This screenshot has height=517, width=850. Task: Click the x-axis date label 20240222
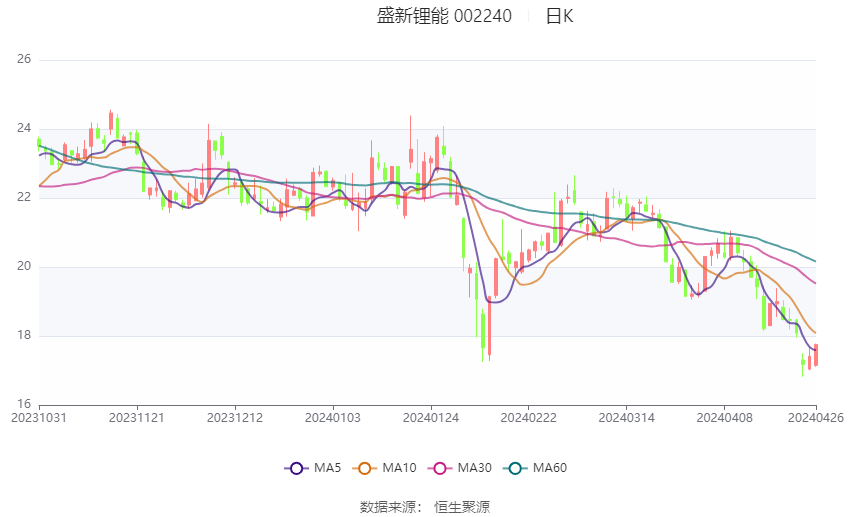click(529, 418)
